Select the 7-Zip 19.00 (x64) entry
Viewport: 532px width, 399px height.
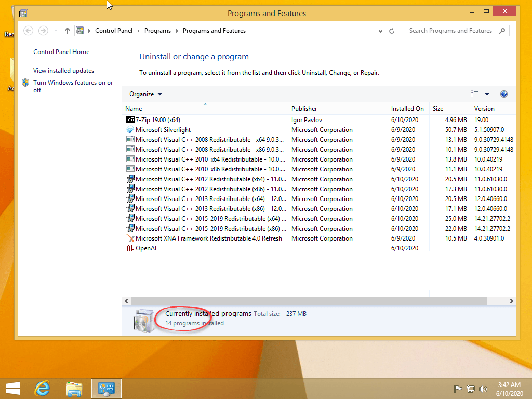[x=158, y=120]
